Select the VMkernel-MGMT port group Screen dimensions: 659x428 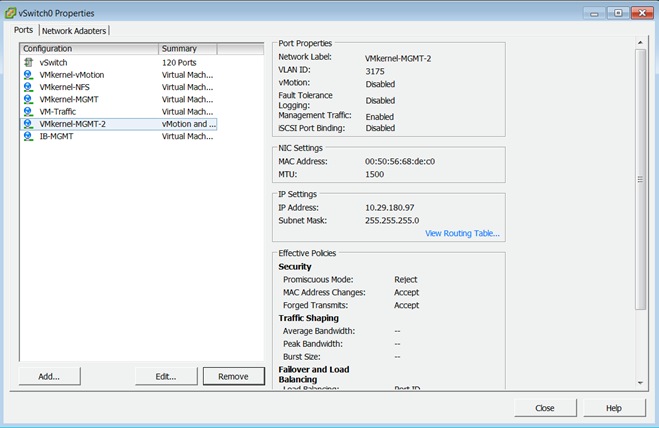tap(119, 99)
